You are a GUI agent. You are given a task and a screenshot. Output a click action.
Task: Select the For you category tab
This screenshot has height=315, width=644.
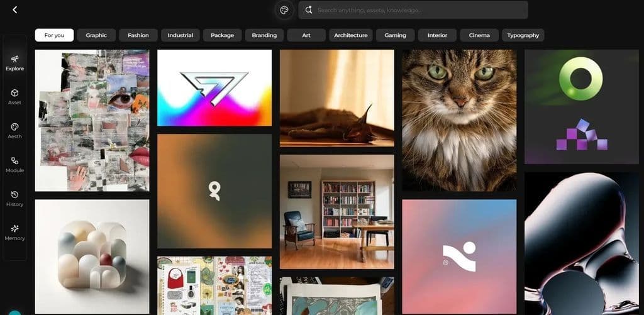[x=54, y=35]
